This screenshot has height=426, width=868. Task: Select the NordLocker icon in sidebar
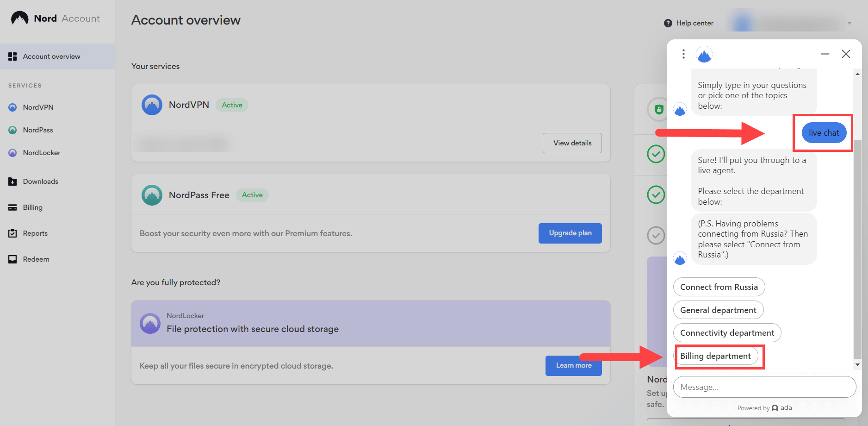(12, 153)
